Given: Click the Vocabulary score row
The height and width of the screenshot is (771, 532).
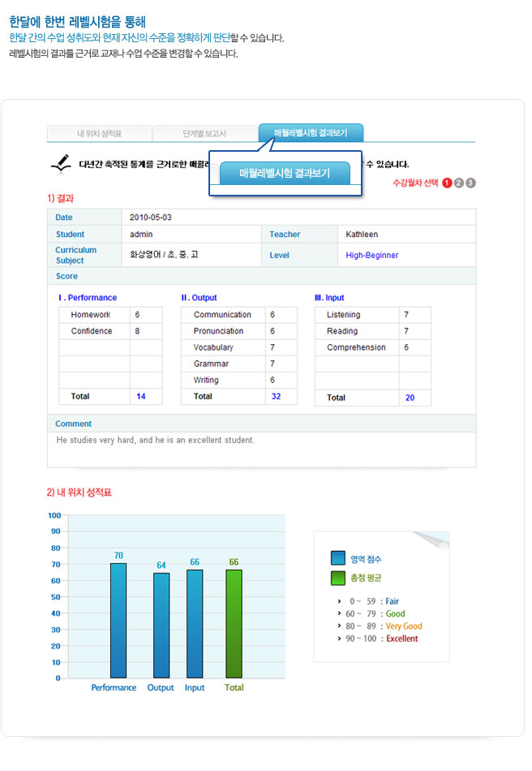Looking at the screenshot, I should (x=239, y=347).
